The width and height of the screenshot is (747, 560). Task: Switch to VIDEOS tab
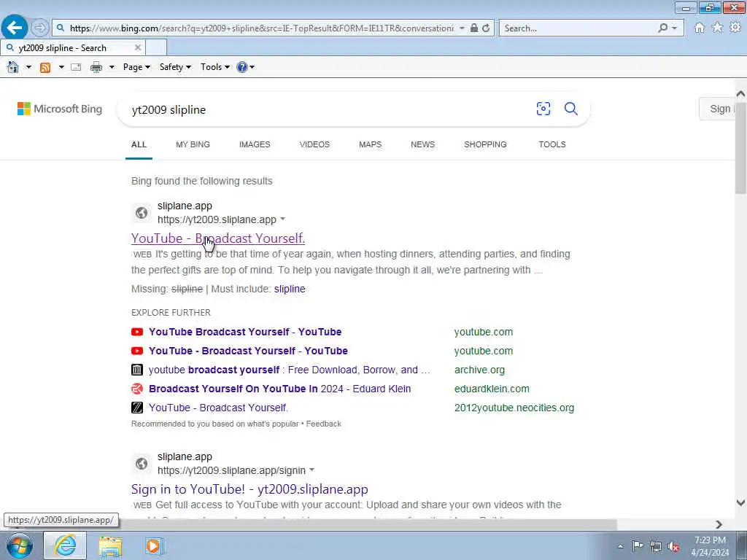[x=314, y=144]
